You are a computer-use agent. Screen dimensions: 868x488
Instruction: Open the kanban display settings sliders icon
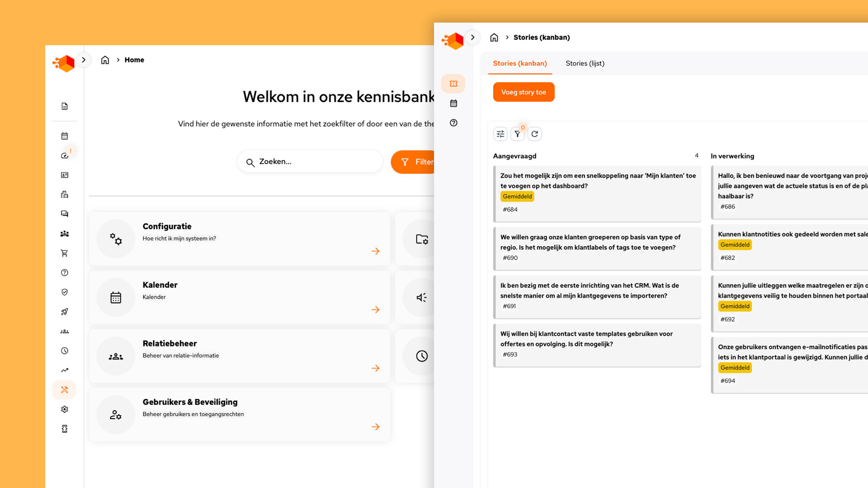pos(500,134)
